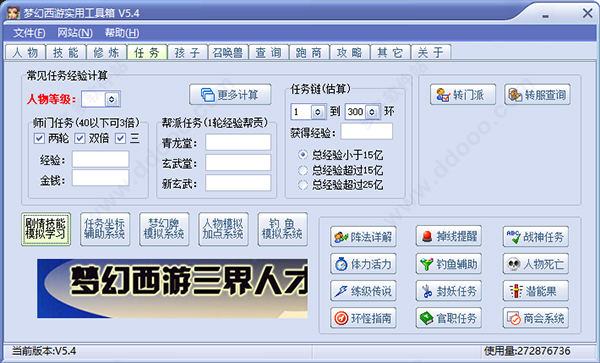Click the 师门任务 经验 field
600x363 pixels.
100,160
